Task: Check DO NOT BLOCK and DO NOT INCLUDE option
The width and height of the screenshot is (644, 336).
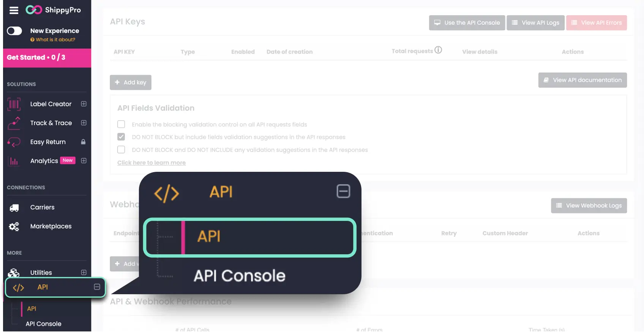Action: click(x=121, y=150)
